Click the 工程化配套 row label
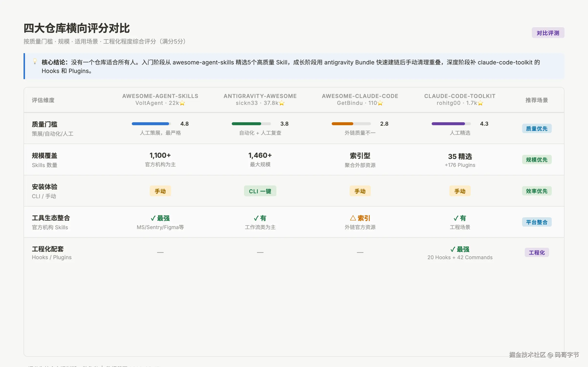The height and width of the screenshot is (367, 588). [48, 249]
